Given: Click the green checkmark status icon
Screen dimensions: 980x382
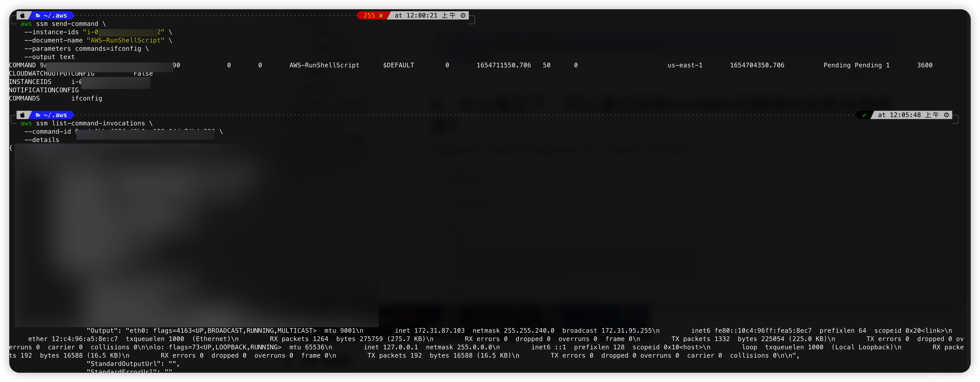Looking at the screenshot, I should (864, 115).
